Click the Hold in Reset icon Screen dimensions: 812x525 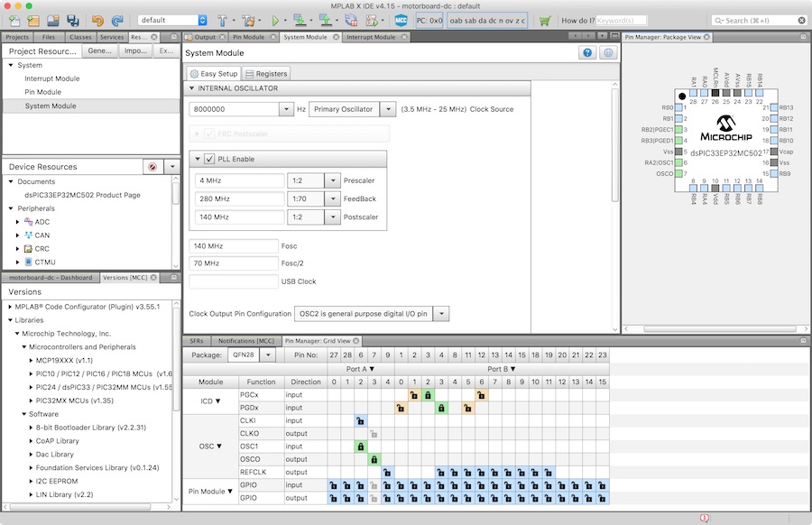pyautogui.click(x=351, y=20)
